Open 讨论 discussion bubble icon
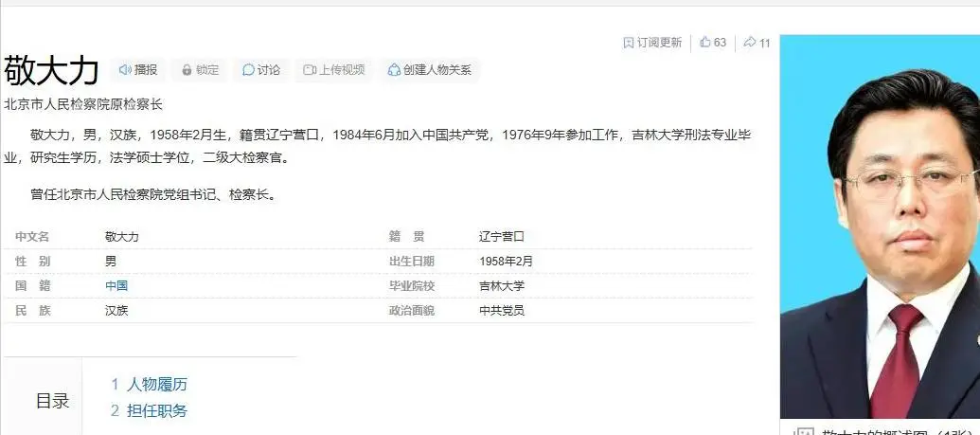Screen dimensions: 980x435 [x=248, y=70]
